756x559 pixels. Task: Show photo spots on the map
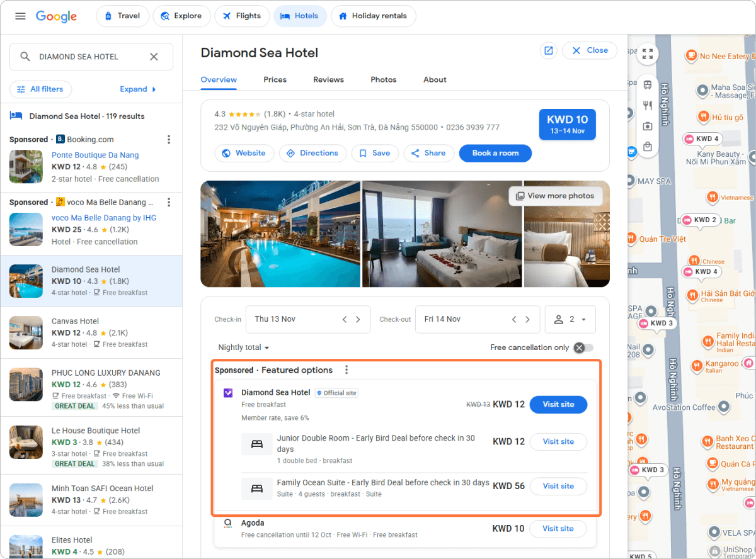[x=648, y=127]
